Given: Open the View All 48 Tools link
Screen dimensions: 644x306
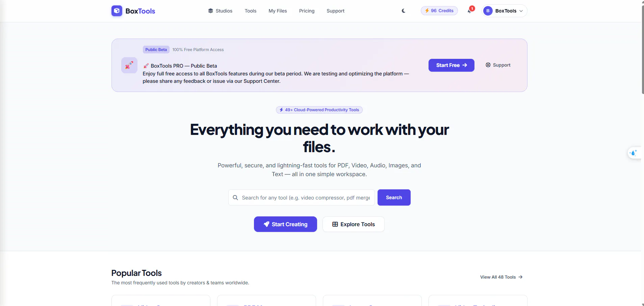Looking at the screenshot, I should 501,277.
